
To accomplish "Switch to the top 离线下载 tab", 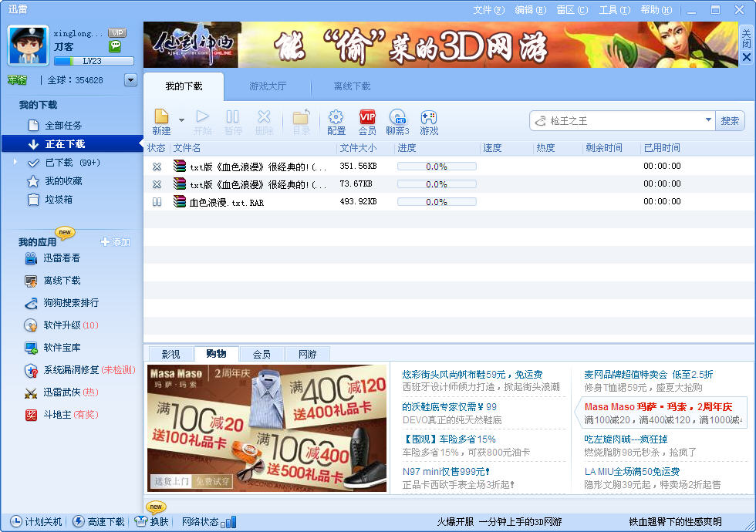I will tap(352, 86).
